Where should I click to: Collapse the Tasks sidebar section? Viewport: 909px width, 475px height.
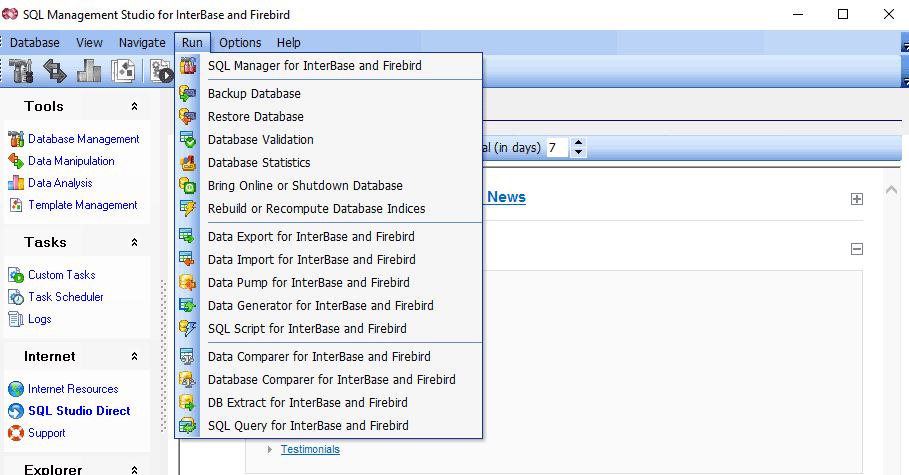pyautogui.click(x=134, y=242)
